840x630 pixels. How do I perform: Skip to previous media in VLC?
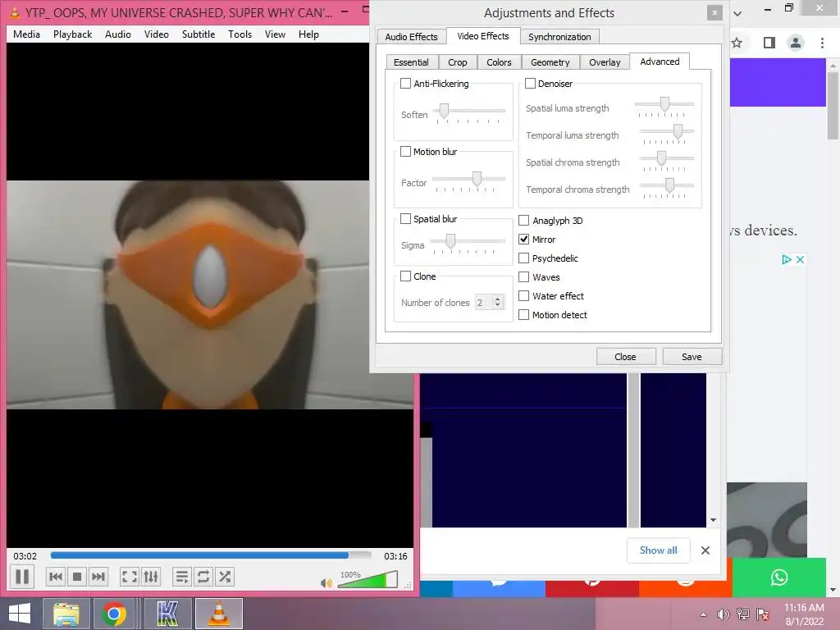(55, 577)
